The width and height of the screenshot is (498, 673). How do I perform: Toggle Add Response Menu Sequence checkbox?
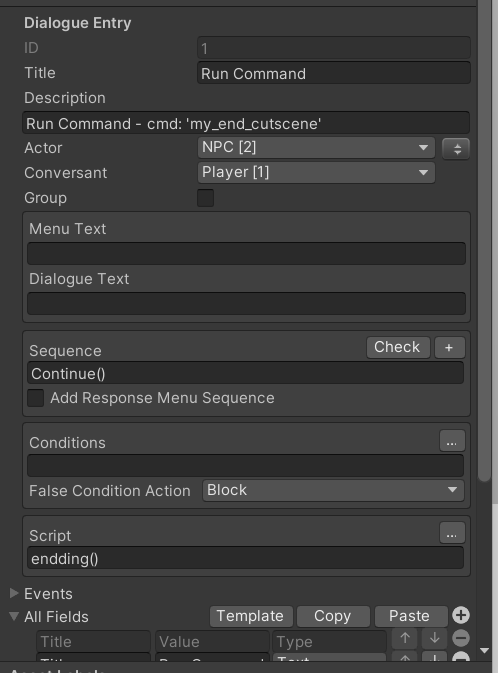pyautogui.click(x=36, y=398)
